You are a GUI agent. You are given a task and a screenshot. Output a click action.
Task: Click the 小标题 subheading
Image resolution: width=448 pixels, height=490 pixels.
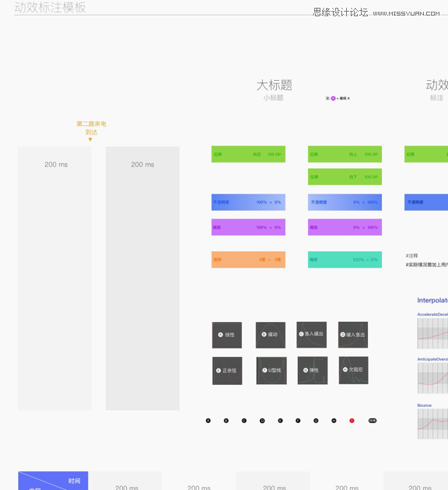point(273,98)
